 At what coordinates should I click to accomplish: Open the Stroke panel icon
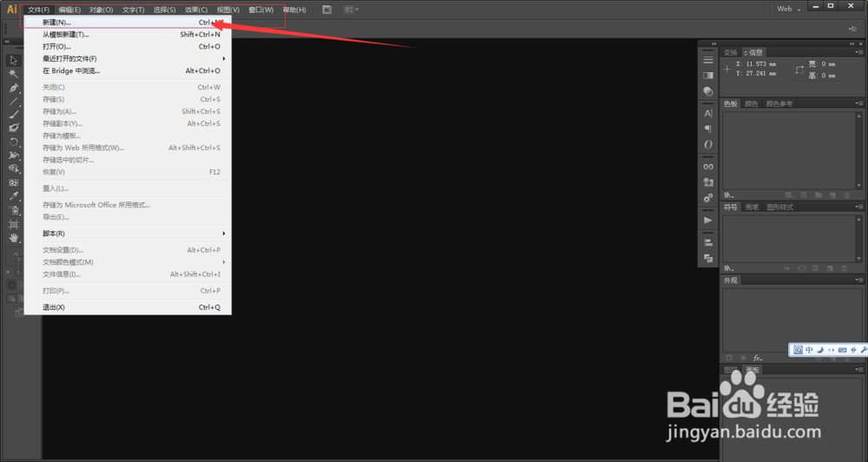point(708,60)
